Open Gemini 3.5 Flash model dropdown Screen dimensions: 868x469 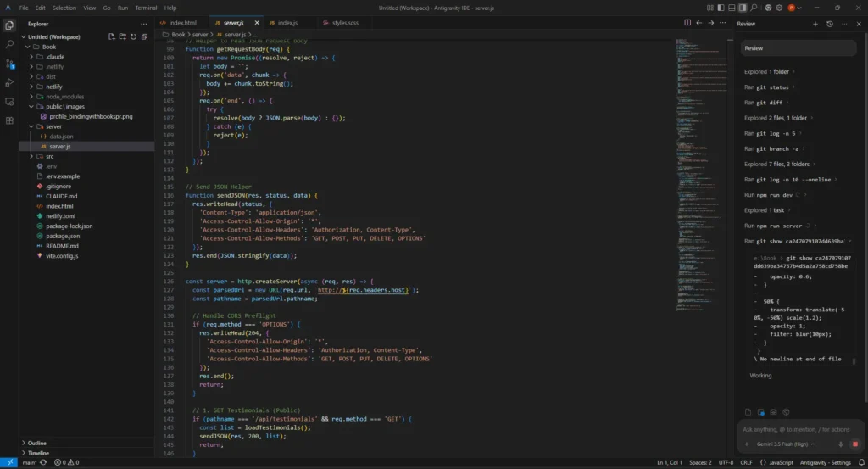point(785,444)
